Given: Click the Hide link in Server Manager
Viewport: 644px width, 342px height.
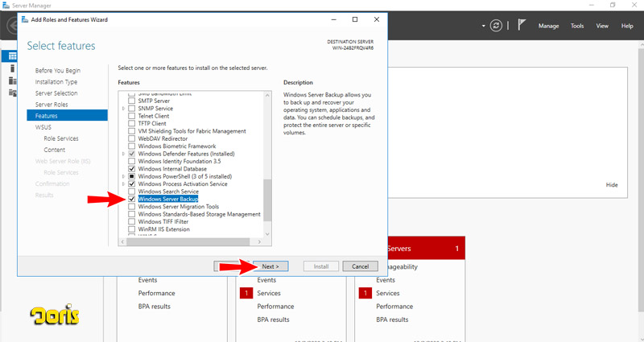Looking at the screenshot, I should coord(612,185).
